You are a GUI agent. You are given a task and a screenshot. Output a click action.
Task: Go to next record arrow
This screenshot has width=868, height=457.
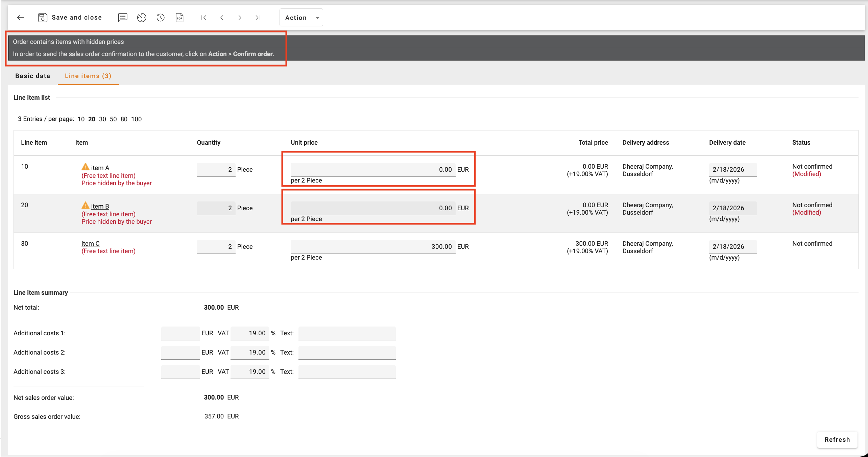click(240, 18)
